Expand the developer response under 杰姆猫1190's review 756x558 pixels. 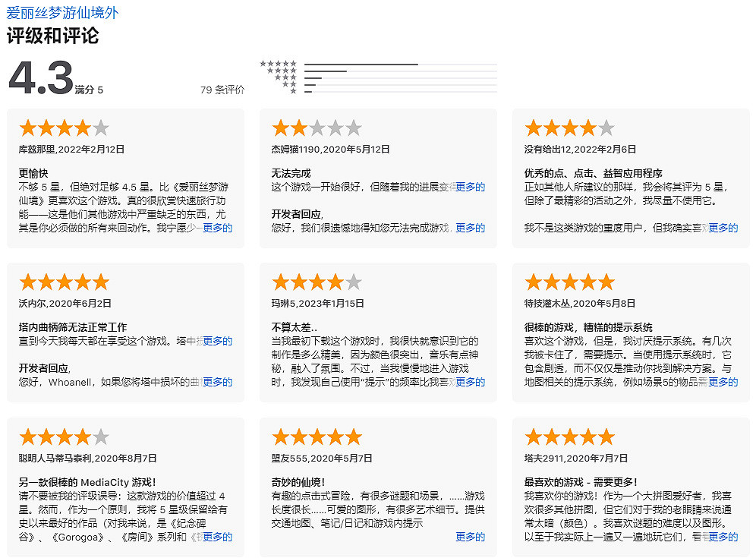[471, 227]
